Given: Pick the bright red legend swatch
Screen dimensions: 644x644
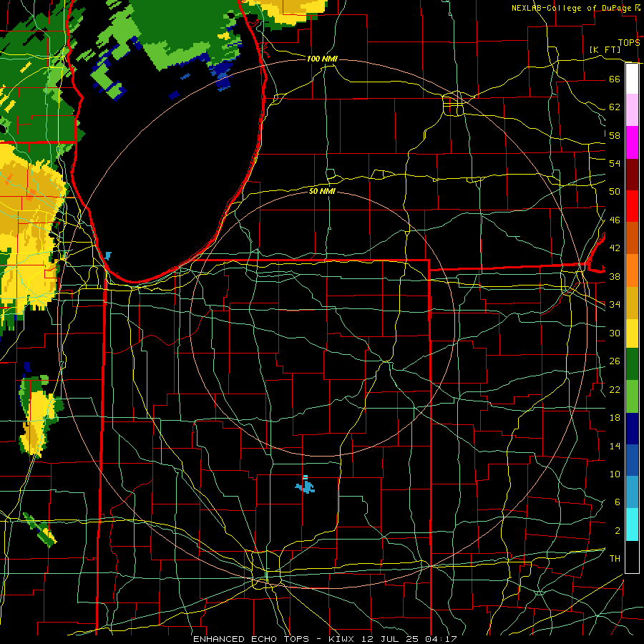Looking at the screenshot, I should pyautogui.click(x=632, y=206).
